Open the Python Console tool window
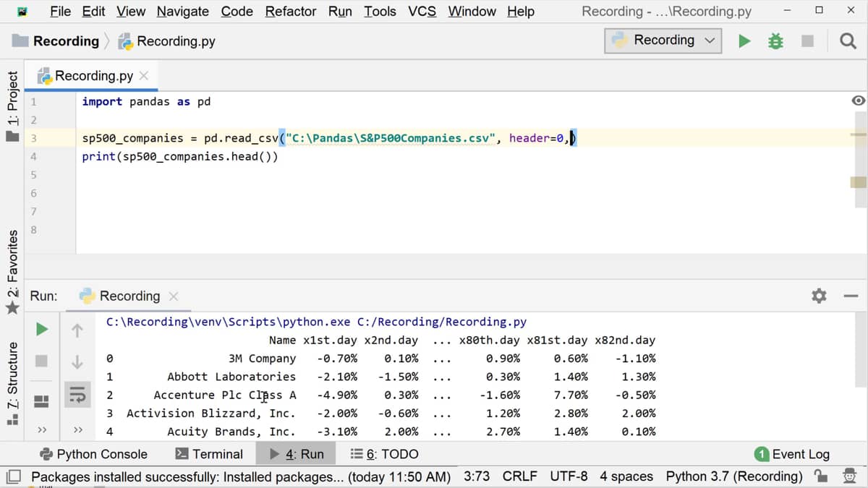The height and width of the screenshot is (488, 868). pos(93,454)
